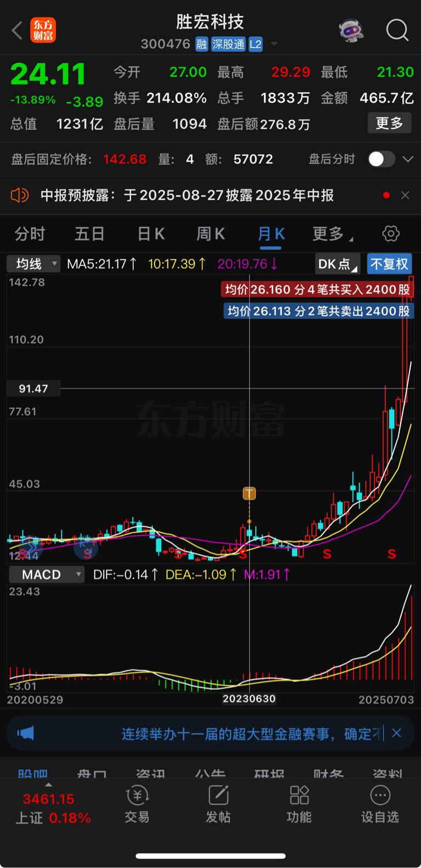Tap the 胜宏科技 stock title

pos(210,22)
